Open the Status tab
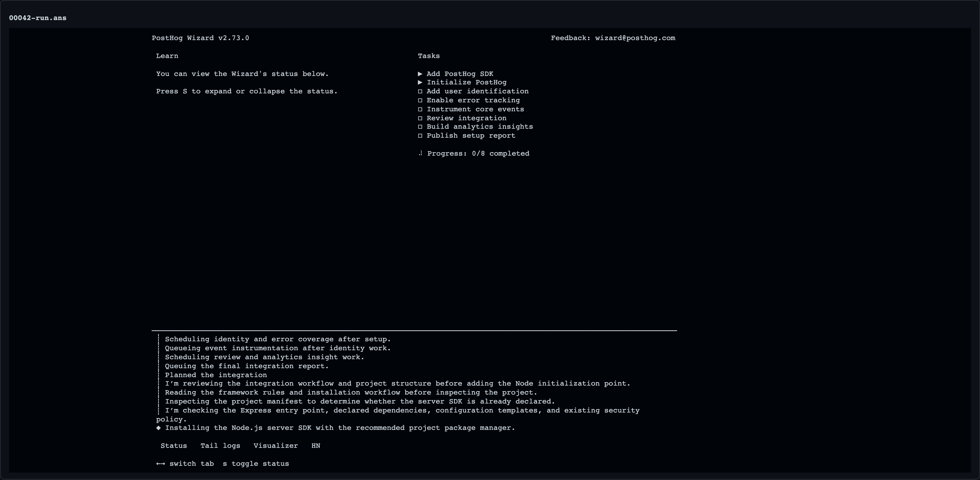 click(x=174, y=446)
